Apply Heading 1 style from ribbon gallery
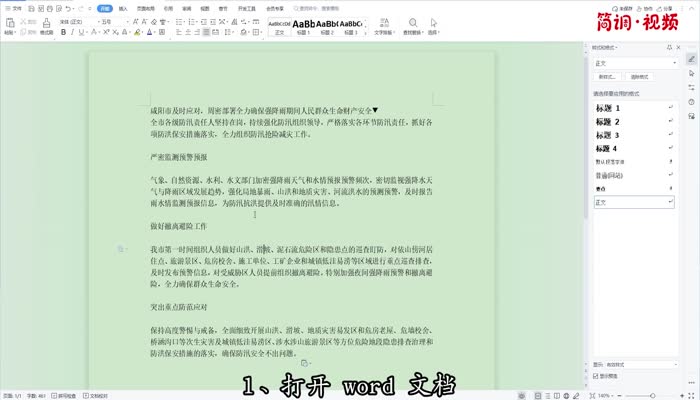Image resolution: width=700 pixels, height=400 pixels. (304, 27)
